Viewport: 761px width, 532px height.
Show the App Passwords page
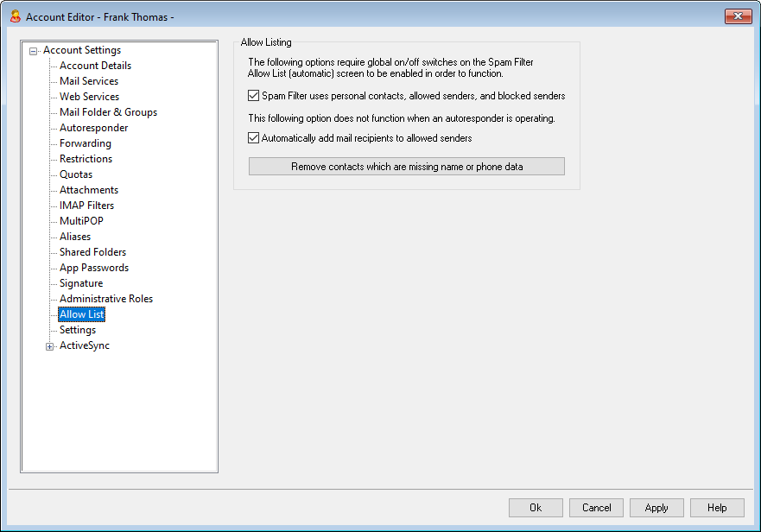coord(93,268)
